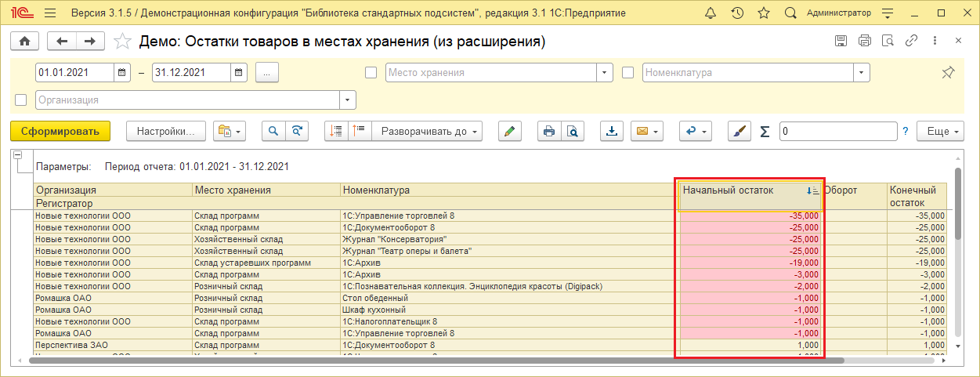The image size is (980, 377).
Task: Open the 1C main menu hamburger
Action: [50, 13]
